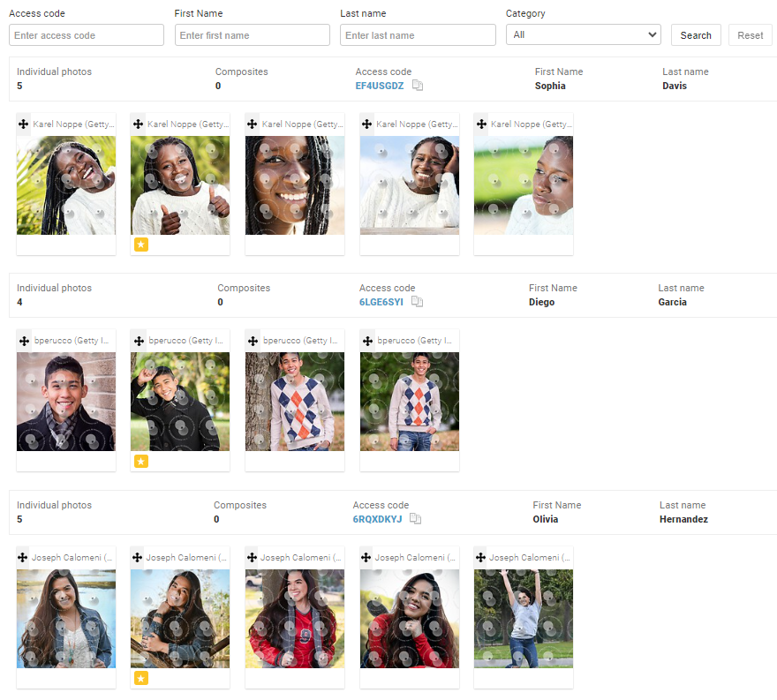Click move handle on Diego's second photo

[x=139, y=341]
